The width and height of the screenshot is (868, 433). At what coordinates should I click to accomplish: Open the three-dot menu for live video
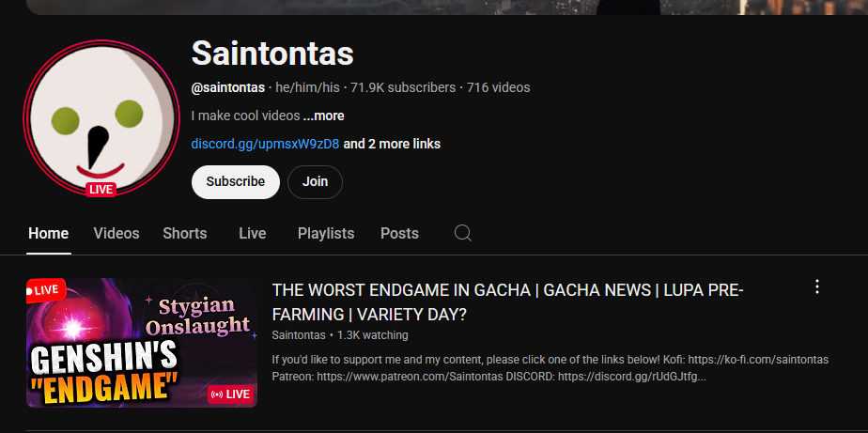[816, 286]
